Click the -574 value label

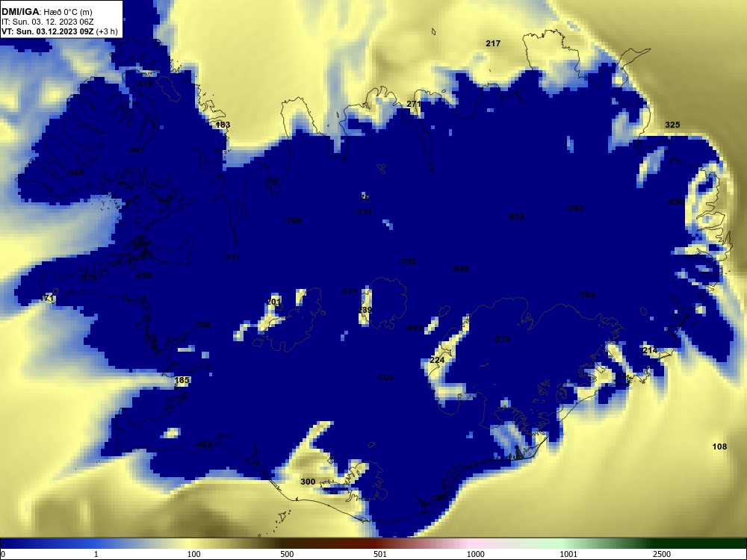[88, 278]
